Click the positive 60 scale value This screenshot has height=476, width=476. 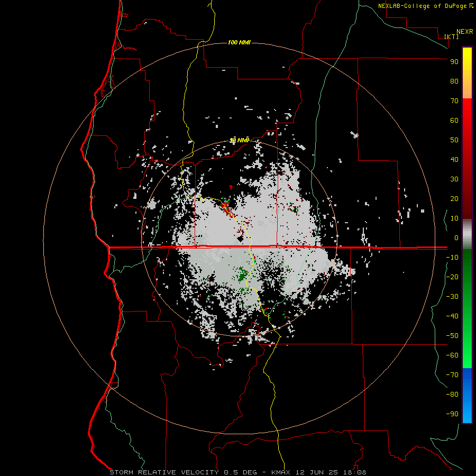click(x=454, y=120)
